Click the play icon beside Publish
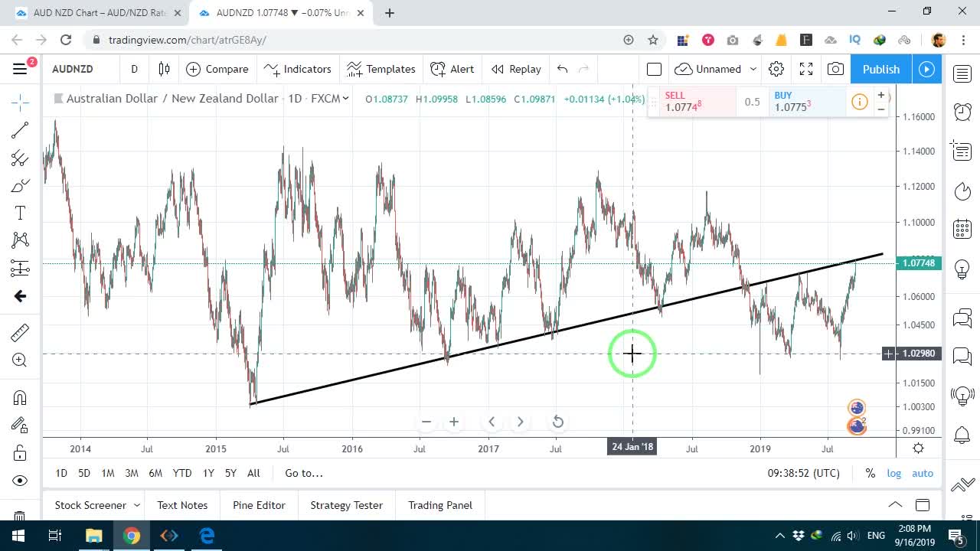The width and height of the screenshot is (980, 551). coord(927,69)
